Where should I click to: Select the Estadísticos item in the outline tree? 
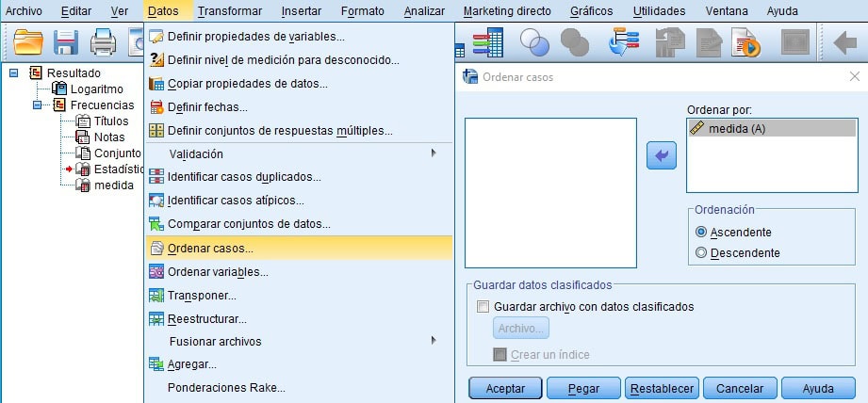tap(119, 169)
